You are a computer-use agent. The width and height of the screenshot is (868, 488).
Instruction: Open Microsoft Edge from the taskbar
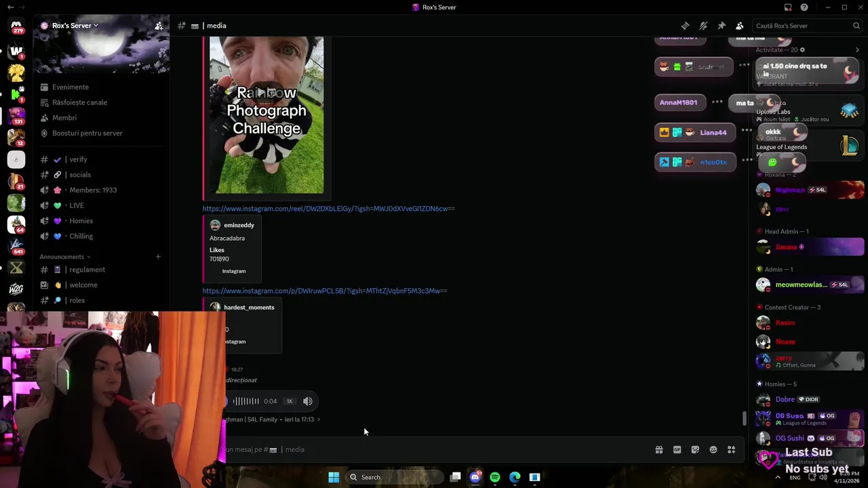point(515,477)
